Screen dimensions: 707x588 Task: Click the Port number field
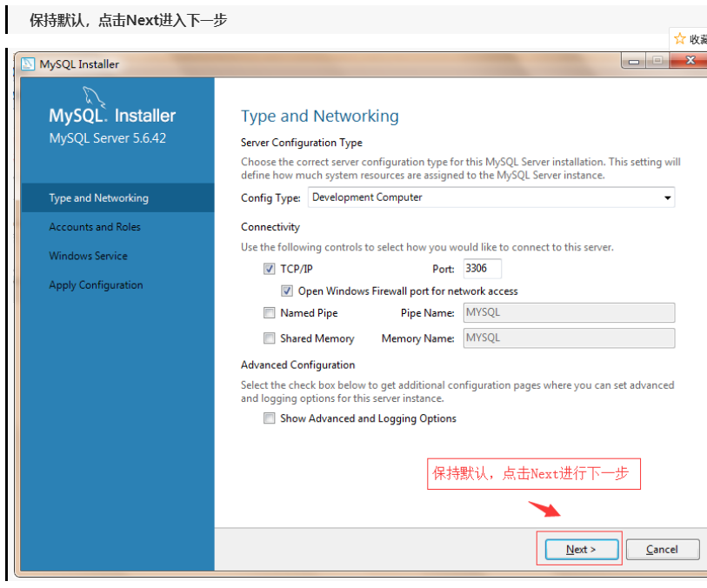coord(482,269)
